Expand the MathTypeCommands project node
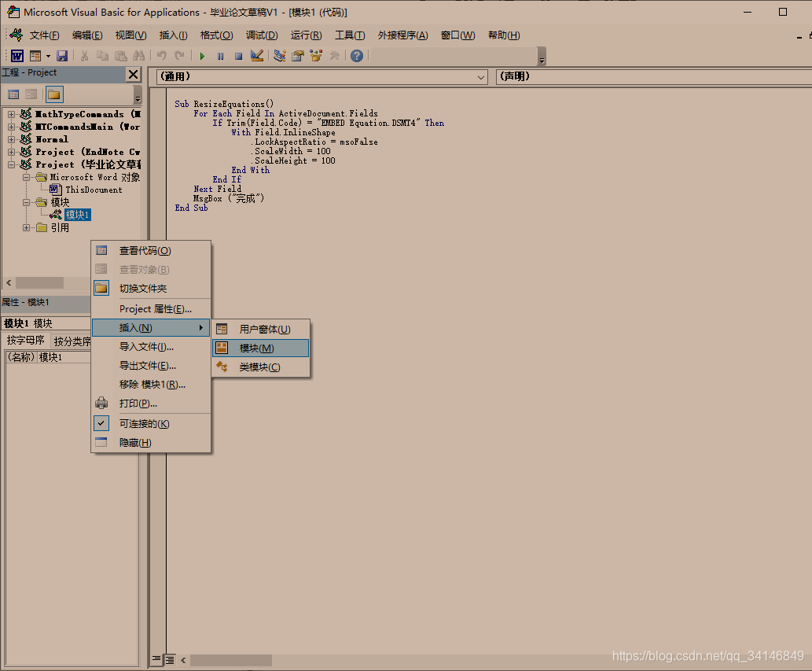This screenshot has height=671, width=812. [x=11, y=114]
